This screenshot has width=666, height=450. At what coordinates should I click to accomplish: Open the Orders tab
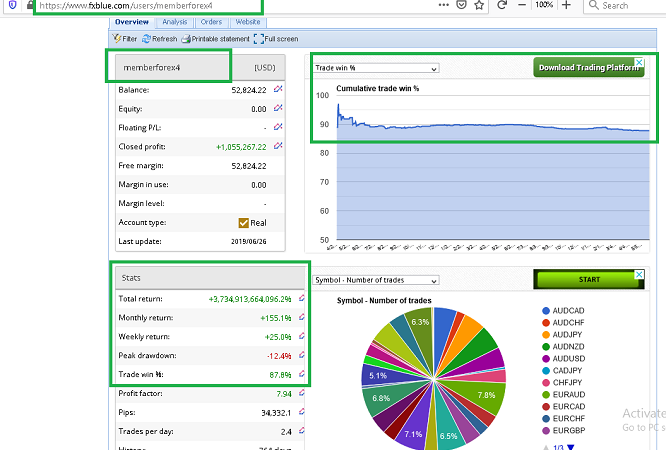coord(211,21)
